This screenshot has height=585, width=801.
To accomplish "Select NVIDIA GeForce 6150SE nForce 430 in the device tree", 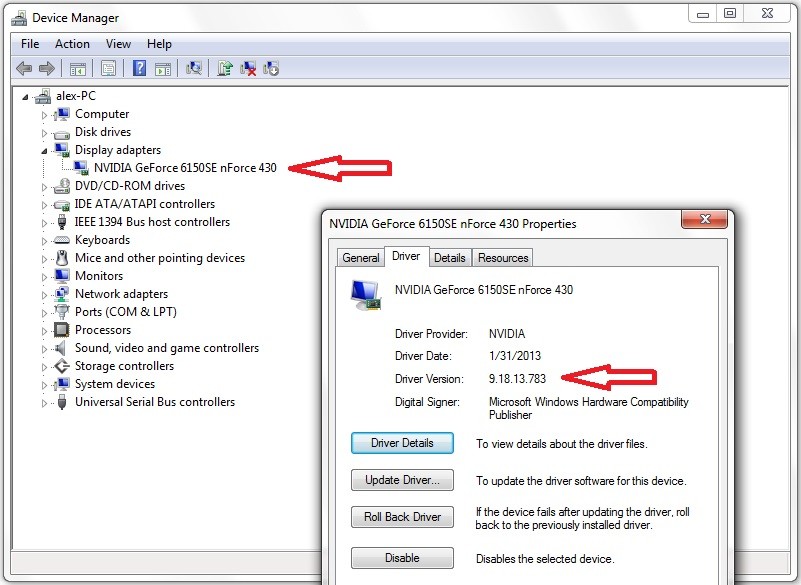I will [x=185, y=168].
